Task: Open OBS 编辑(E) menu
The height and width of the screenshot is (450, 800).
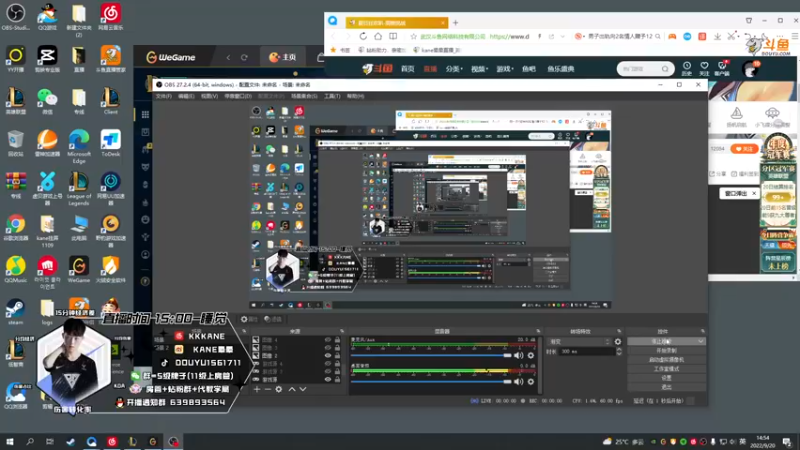Action: [186, 96]
